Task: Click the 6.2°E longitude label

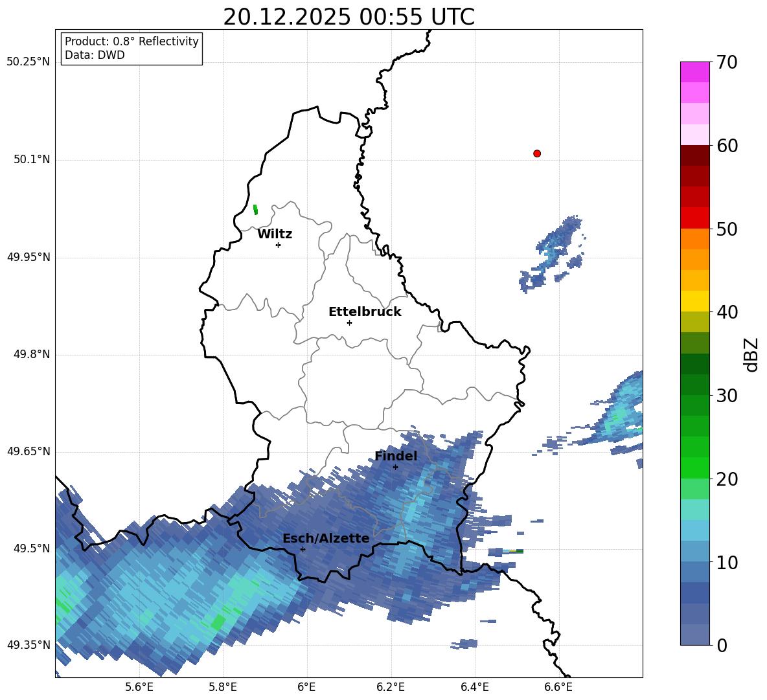Action: pos(391,687)
